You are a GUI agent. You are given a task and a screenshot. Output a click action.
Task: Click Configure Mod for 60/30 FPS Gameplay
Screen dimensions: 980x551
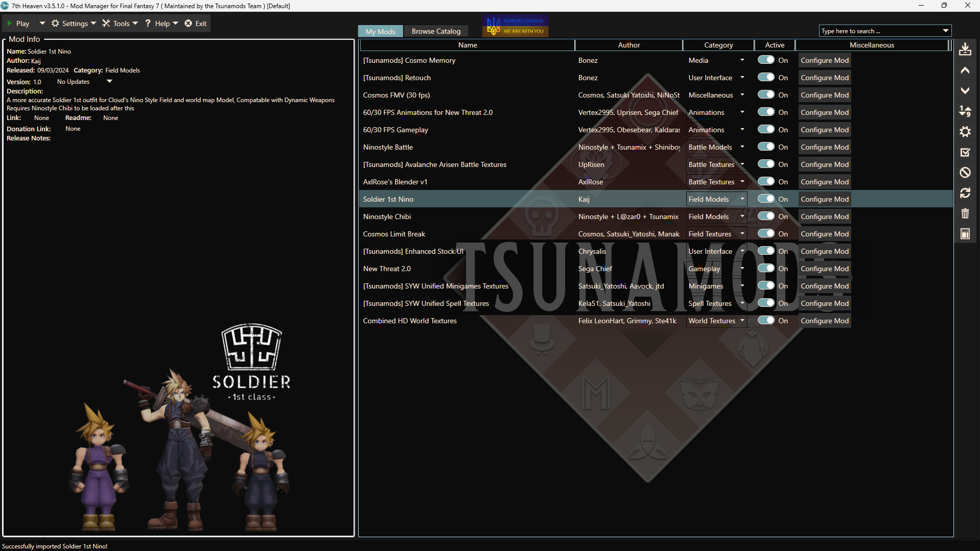click(x=824, y=130)
